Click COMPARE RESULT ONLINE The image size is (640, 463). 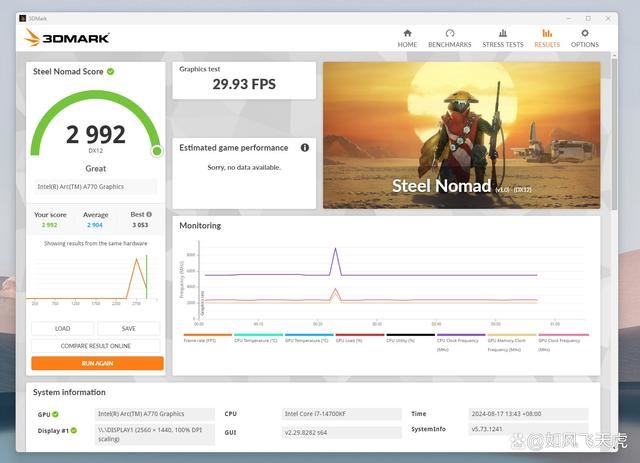tap(97, 346)
